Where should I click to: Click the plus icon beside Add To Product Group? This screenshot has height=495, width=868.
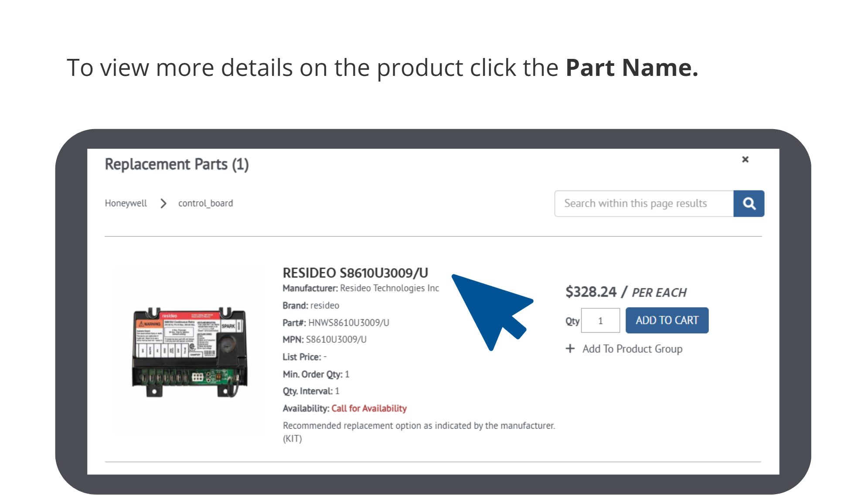570,348
